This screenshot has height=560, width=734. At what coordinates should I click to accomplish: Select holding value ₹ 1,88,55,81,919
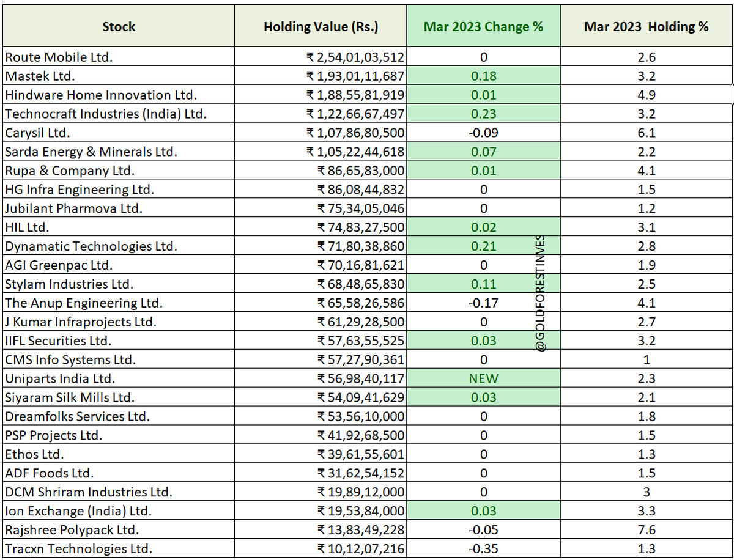321,95
